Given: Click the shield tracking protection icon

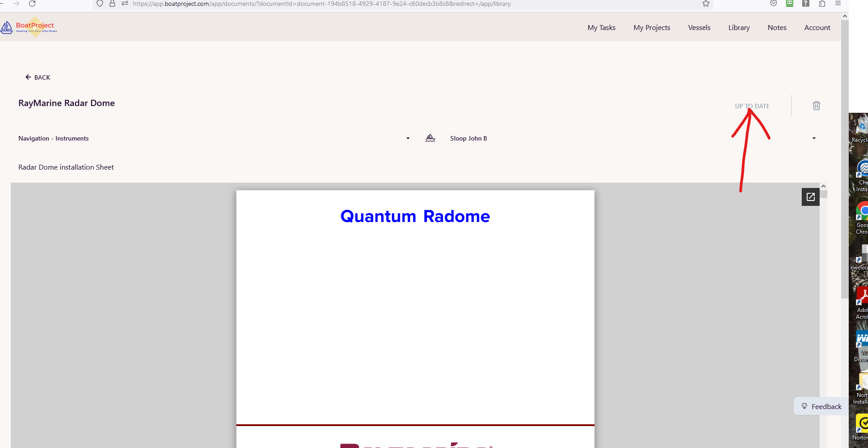Looking at the screenshot, I should click(x=100, y=4).
